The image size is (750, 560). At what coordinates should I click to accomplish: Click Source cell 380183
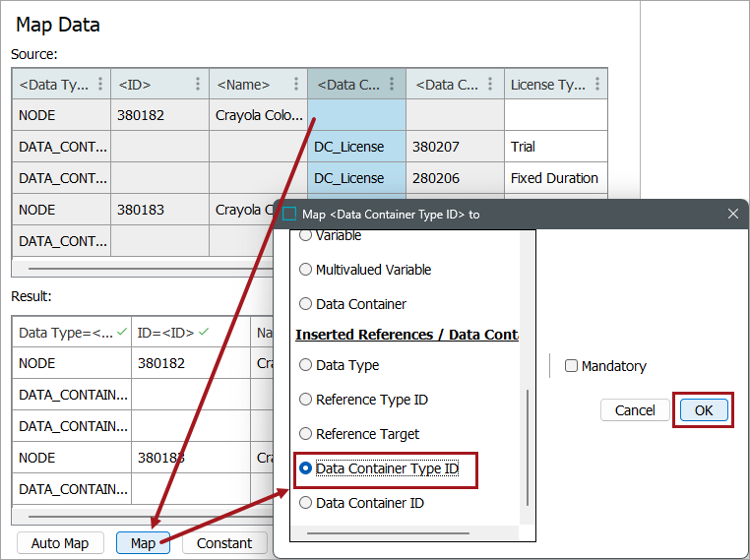(160, 210)
